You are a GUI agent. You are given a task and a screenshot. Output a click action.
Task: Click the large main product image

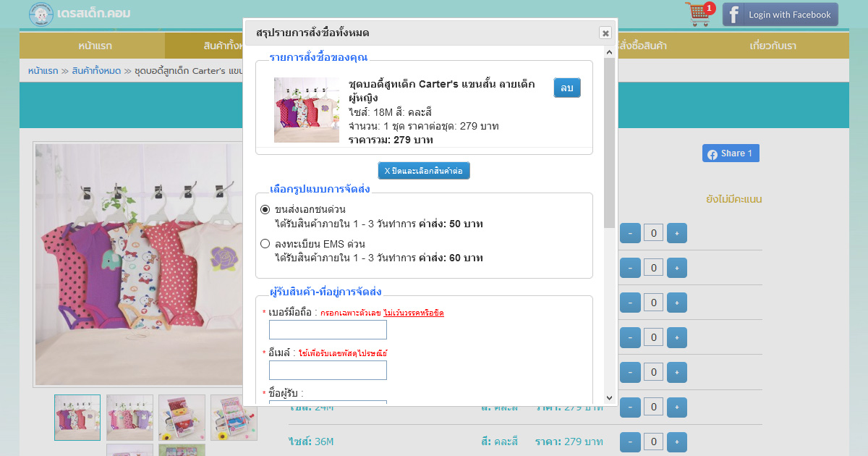coord(139,264)
